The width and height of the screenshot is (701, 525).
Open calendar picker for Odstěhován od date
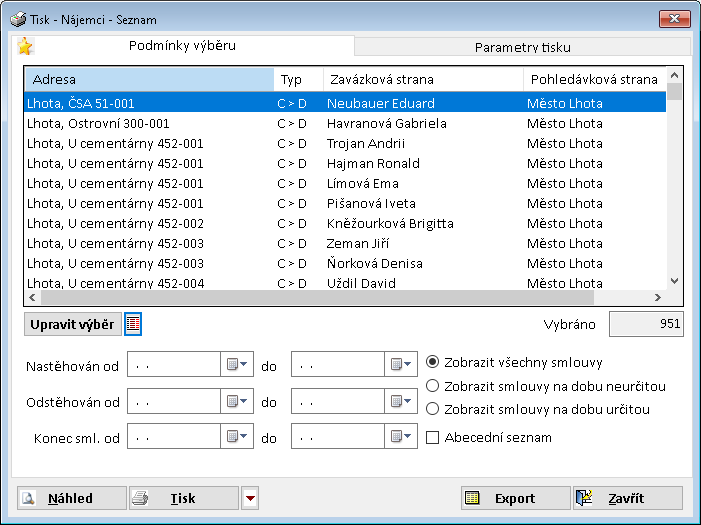pyautogui.click(x=236, y=401)
